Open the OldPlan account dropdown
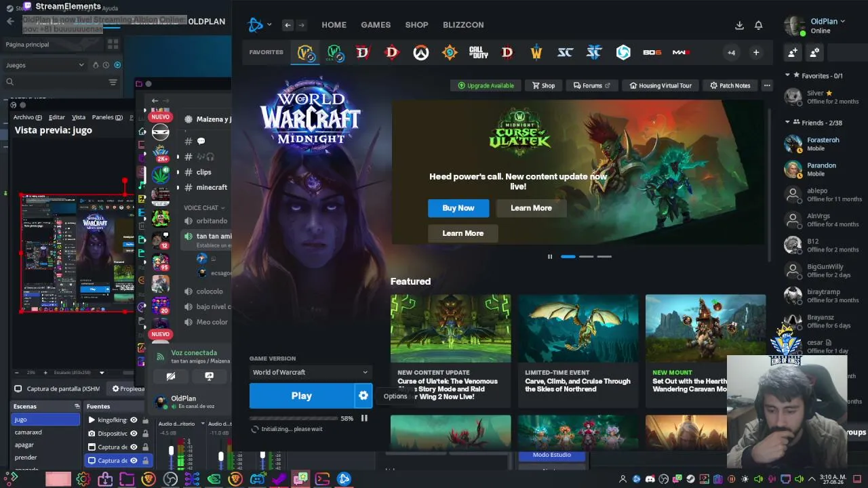 [828, 21]
